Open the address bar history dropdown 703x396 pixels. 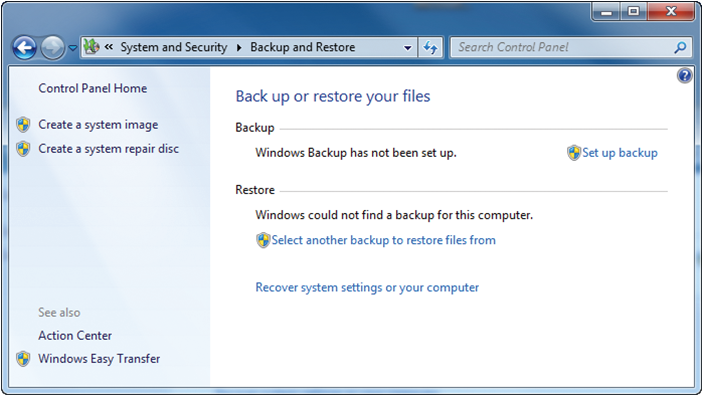408,48
